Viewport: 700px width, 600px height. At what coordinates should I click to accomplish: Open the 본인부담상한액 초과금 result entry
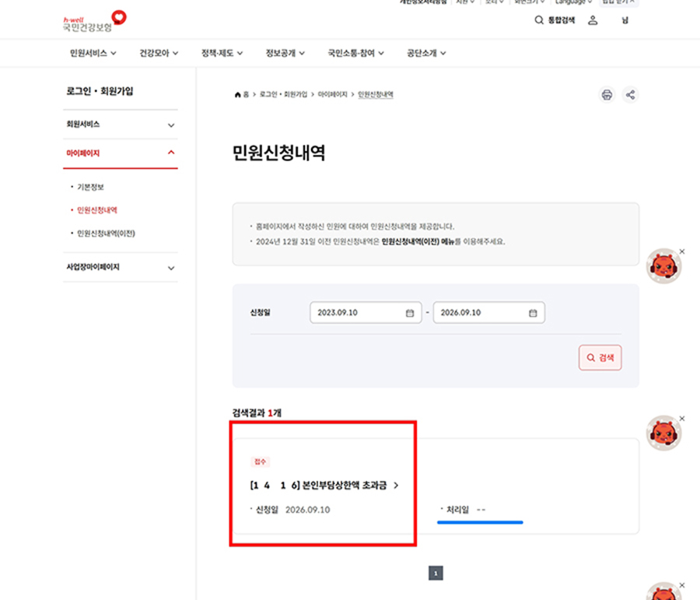click(x=319, y=485)
